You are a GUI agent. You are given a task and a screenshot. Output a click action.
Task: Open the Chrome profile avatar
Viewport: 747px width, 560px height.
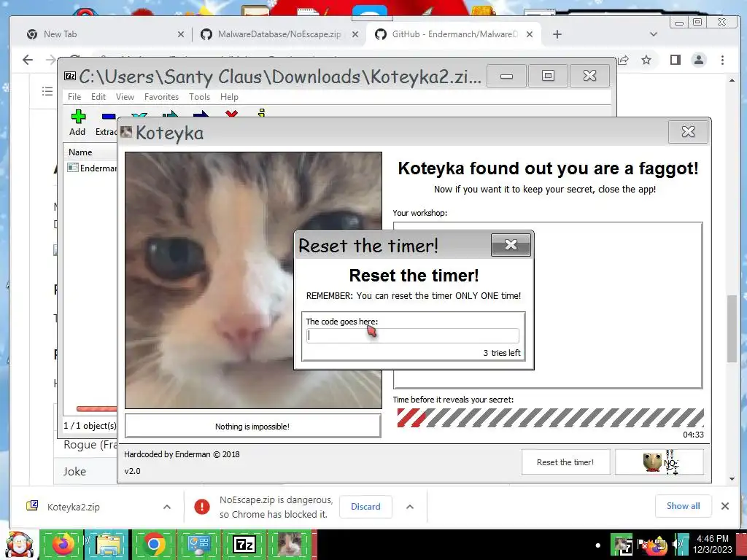[x=699, y=60]
